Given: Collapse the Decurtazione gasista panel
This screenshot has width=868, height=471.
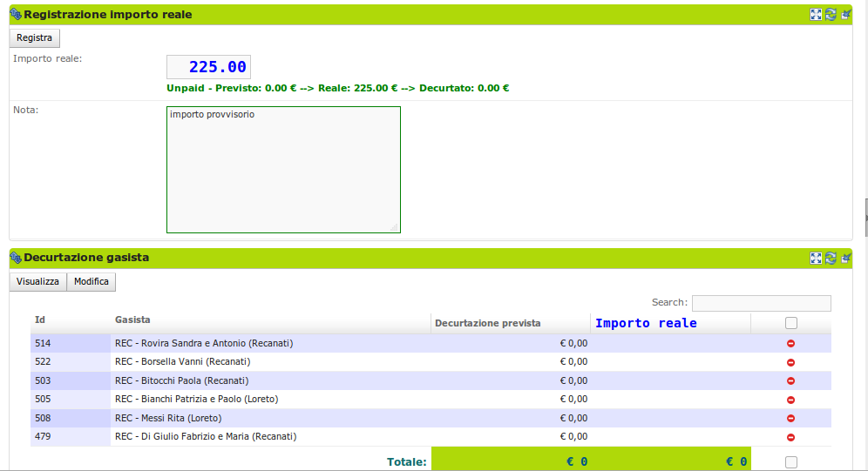Looking at the screenshot, I should tap(844, 258).
